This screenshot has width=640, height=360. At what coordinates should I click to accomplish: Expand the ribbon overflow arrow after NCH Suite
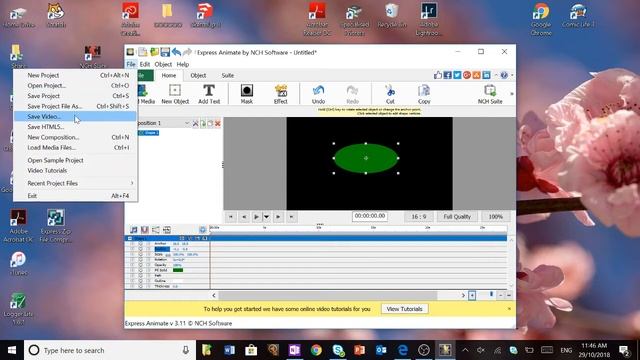point(511,94)
